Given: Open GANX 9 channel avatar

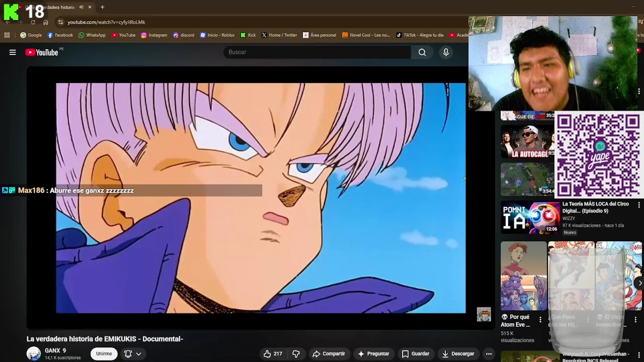Looking at the screenshot, I should (x=34, y=354).
